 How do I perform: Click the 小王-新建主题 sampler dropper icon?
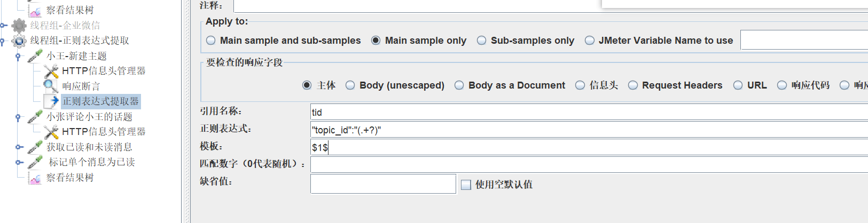(x=35, y=55)
